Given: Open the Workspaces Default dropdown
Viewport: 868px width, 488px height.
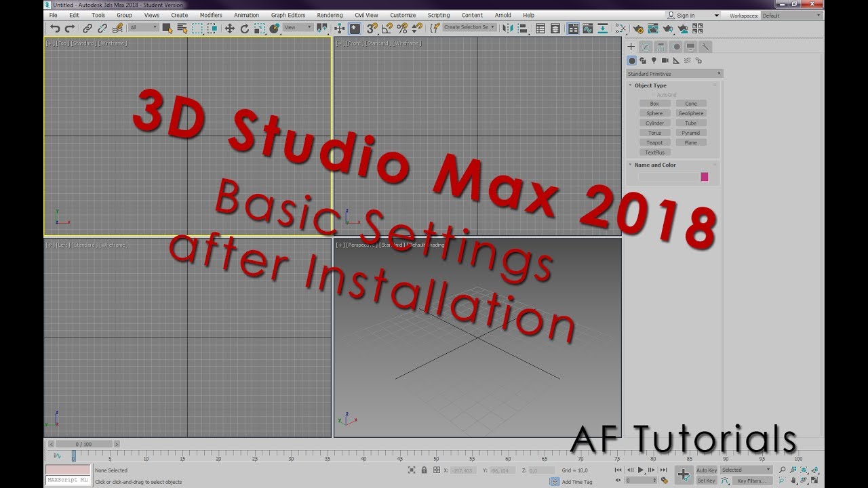Looking at the screenshot, I should coord(791,15).
